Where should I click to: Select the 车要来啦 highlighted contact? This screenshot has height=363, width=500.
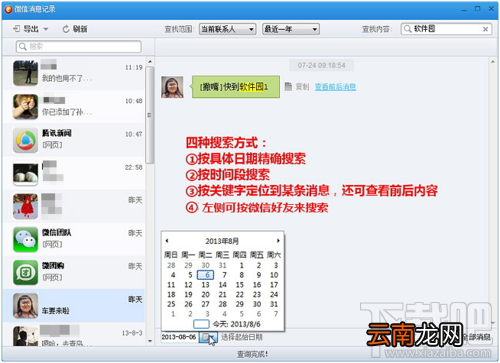[x=74, y=305]
